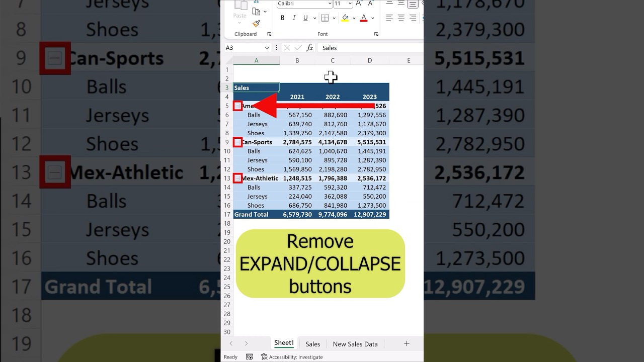Open the Name Box dropdown arrow
644x362 pixels.
tap(267, 48)
